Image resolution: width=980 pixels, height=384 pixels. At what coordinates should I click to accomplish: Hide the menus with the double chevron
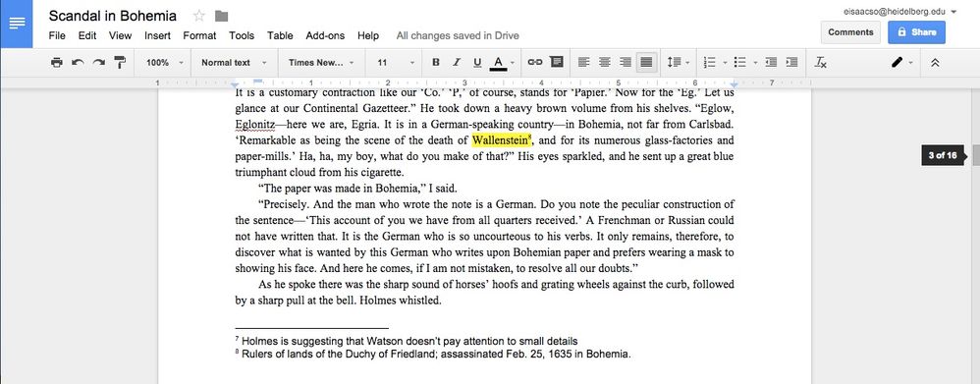tap(935, 63)
